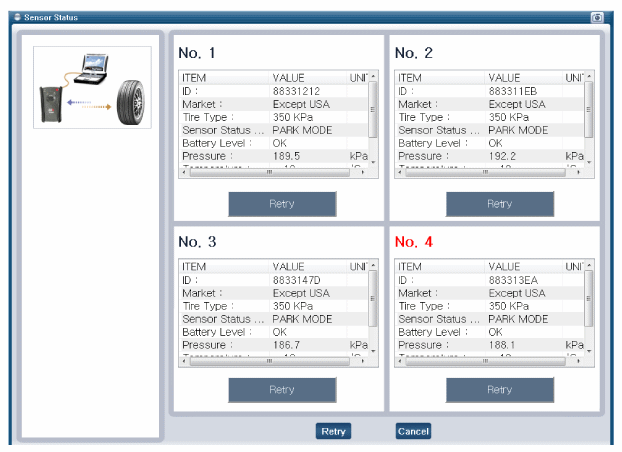622x452 pixels.
Task: Select pressure value 189.5
Action: tap(286, 156)
